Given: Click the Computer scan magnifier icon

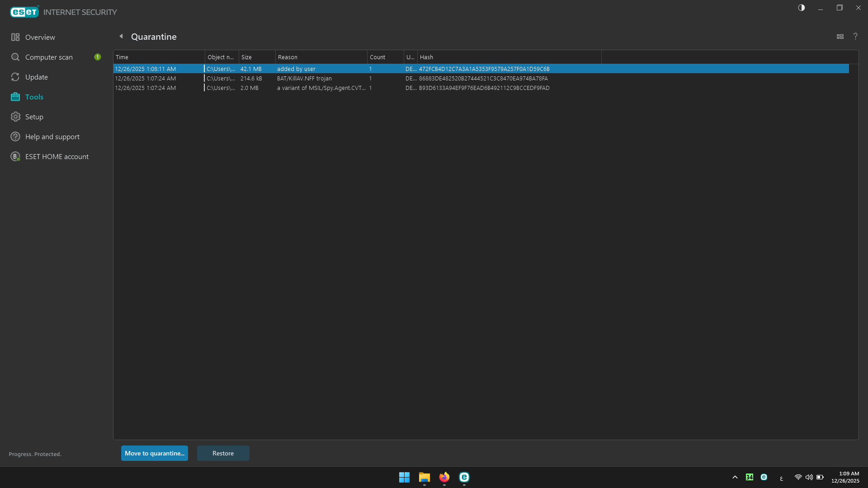Looking at the screenshot, I should [x=15, y=57].
